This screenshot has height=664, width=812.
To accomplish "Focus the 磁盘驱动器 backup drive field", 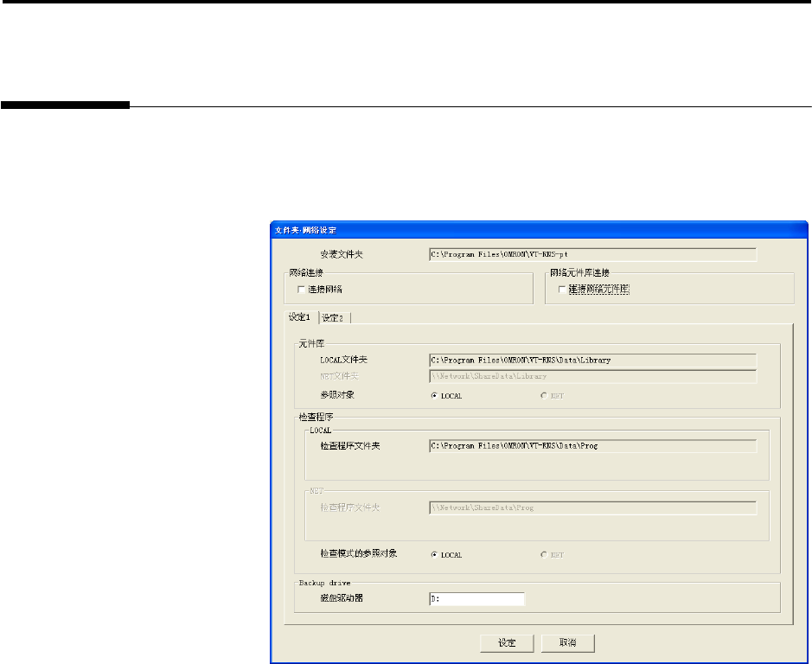I will point(476,599).
